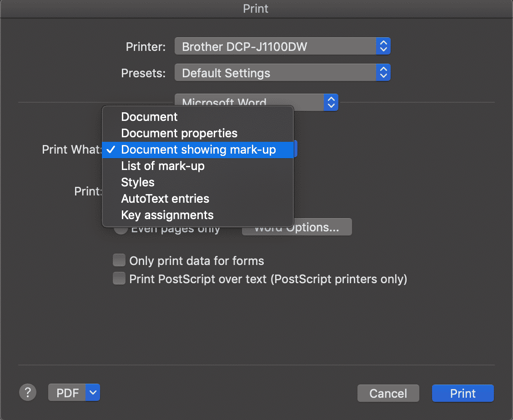Choose "AutoText entries" from the menu
Viewport: 513px width, 420px height.
click(165, 199)
